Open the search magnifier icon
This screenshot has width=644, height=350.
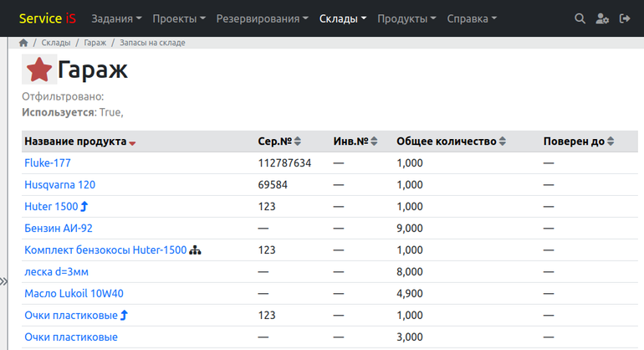580,18
